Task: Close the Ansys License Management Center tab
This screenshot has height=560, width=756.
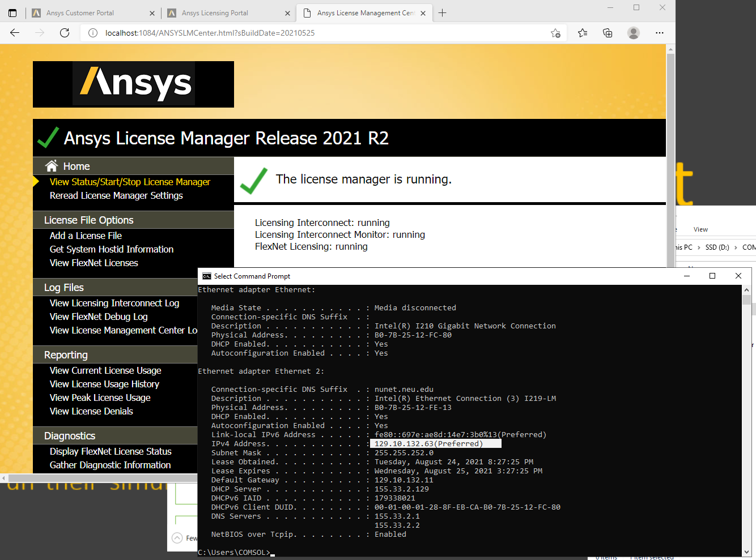Action: (x=423, y=13)
